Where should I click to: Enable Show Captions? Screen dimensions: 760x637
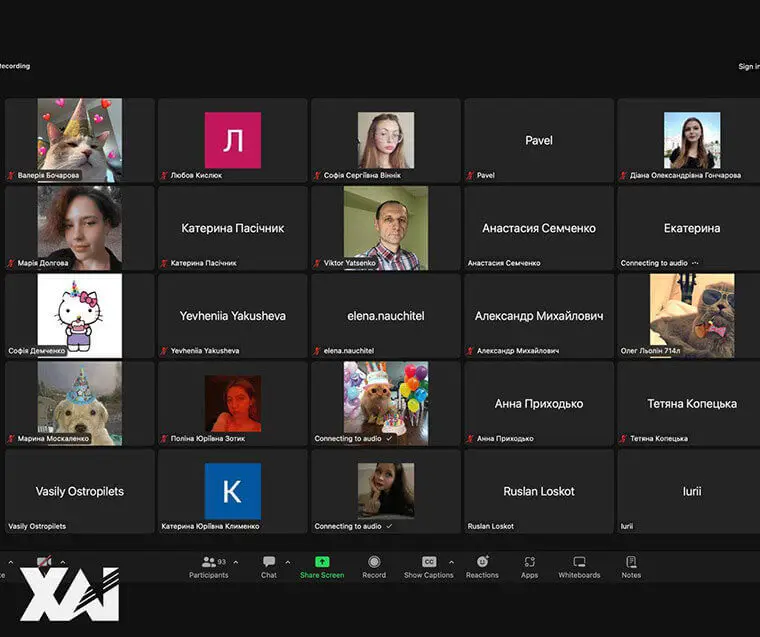pos(429,565)
